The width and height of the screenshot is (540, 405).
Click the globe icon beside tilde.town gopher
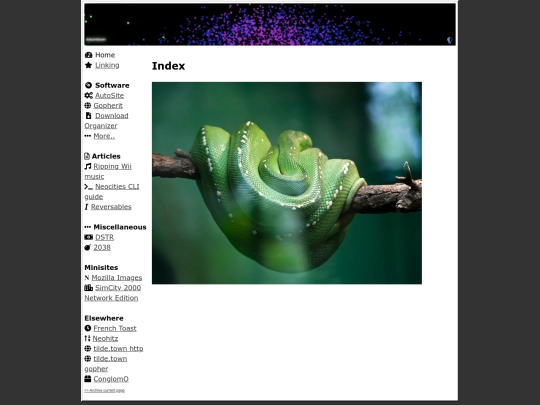(x=88, y=359)
